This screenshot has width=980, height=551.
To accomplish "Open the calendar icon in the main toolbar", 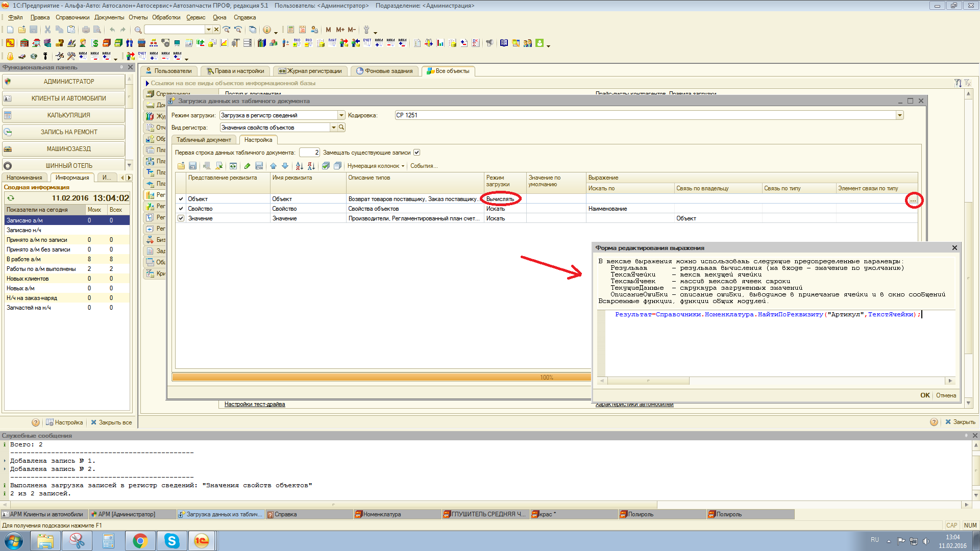I will coord(302,30).
